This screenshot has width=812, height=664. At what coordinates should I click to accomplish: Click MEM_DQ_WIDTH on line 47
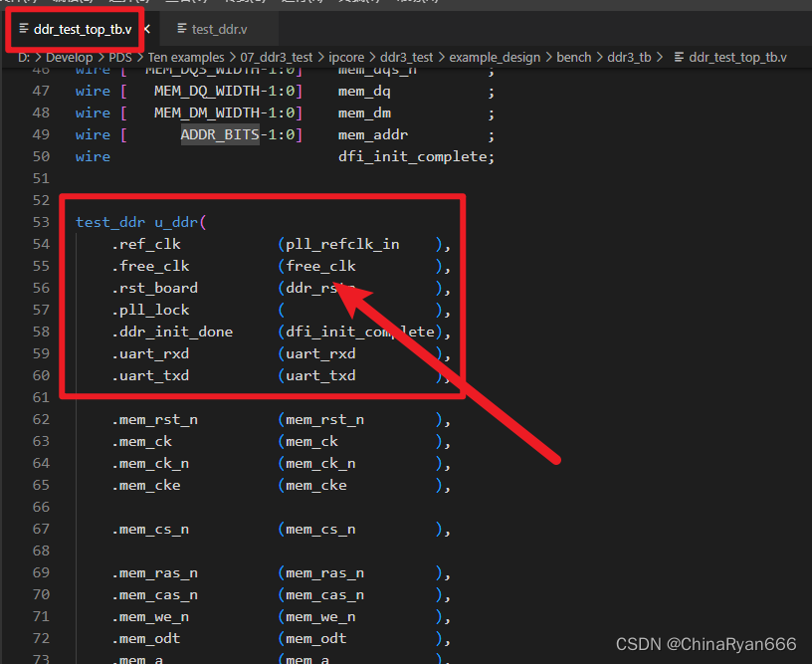207,92
